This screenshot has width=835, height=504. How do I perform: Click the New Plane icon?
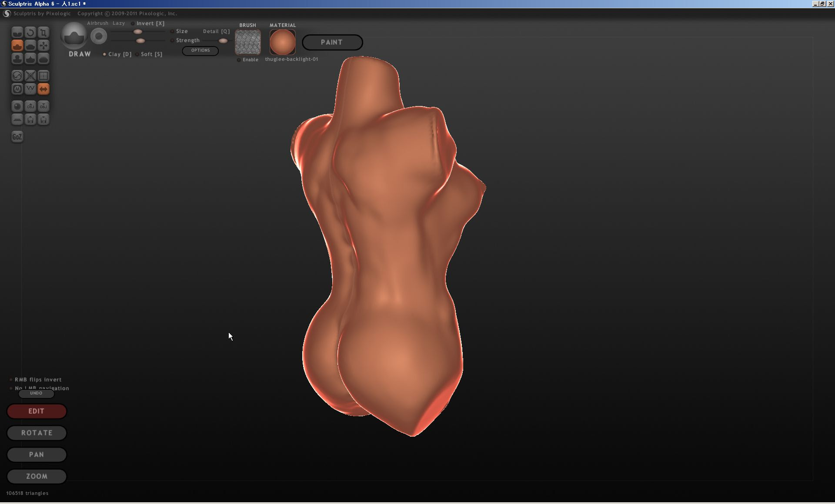pos(17,119)
